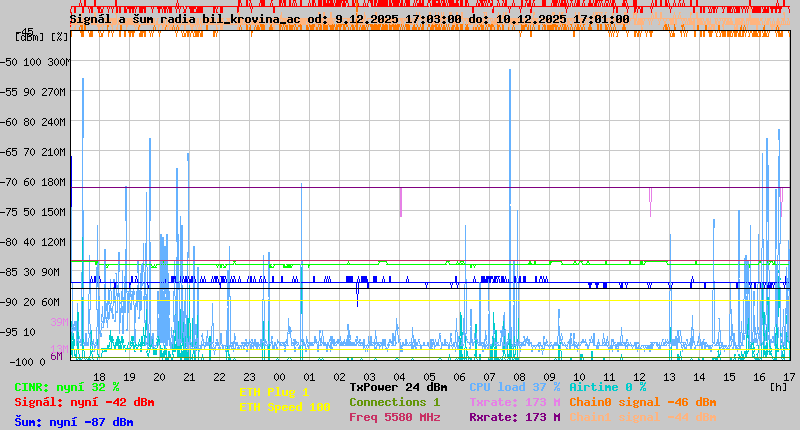
Task: Click the 'Txrate: 173 M' legend label
Action: point(514,402)
